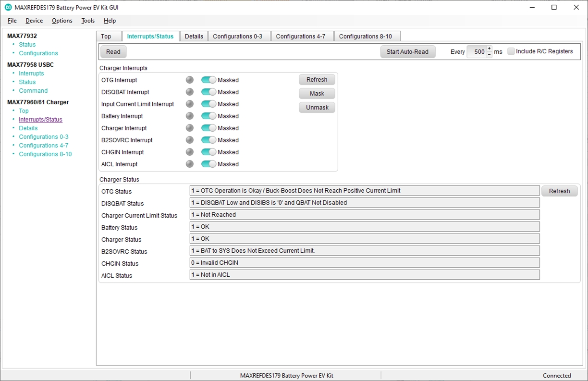
Task: Click the Start Auto-Read button
Action: 407,52
